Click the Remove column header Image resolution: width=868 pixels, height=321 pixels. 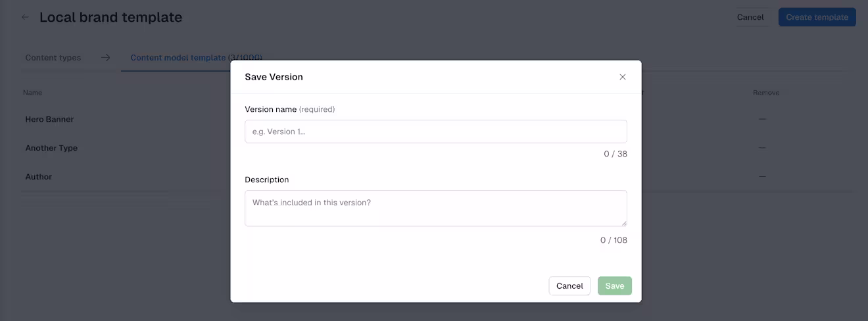(766, 93)
